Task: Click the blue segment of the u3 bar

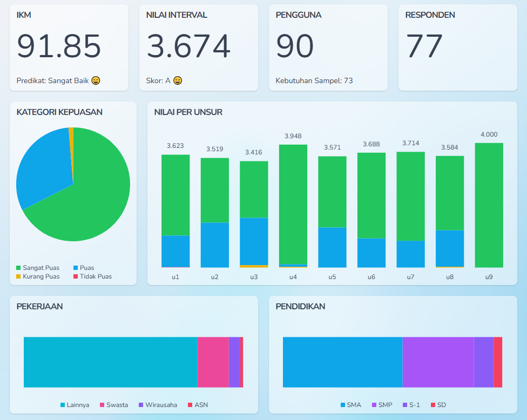Action: click(x=254, y=241)
